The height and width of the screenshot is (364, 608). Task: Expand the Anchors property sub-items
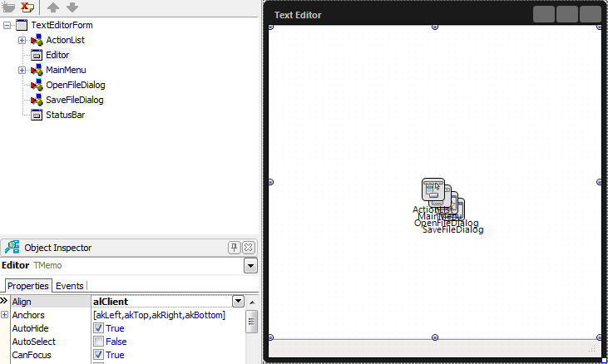click(x=5, y=315)
